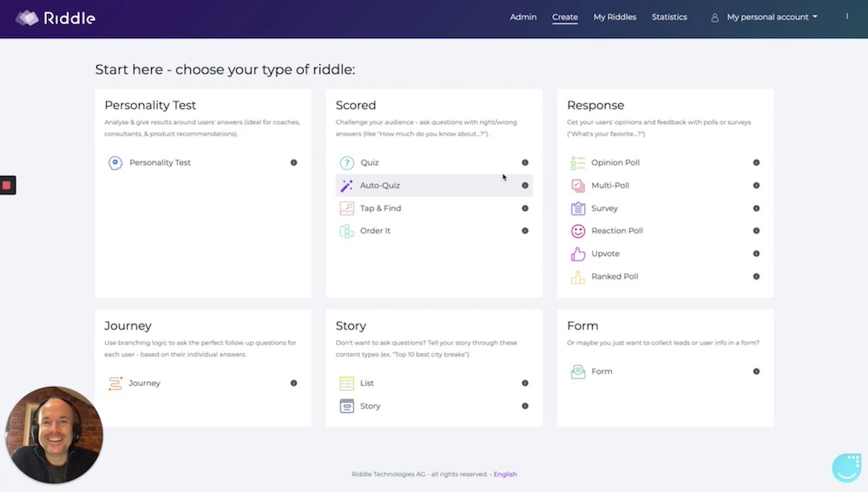Select the Quiz riddle type

click(369, 163)
